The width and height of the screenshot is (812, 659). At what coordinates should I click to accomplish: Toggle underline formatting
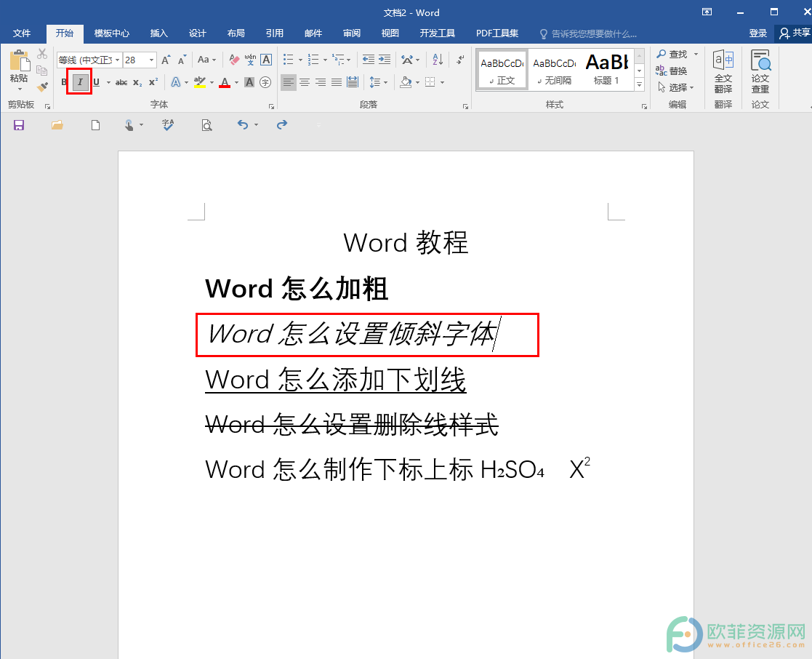click(x=97, y=82)
